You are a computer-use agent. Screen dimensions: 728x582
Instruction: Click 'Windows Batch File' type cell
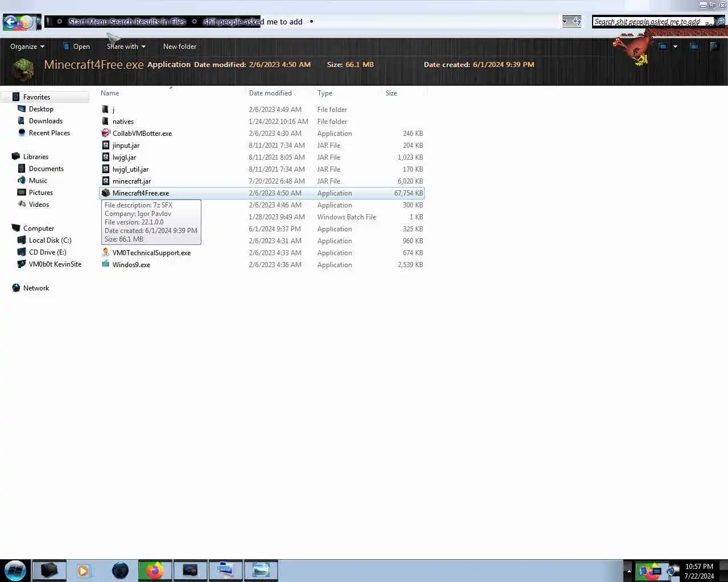pos(346,217)
